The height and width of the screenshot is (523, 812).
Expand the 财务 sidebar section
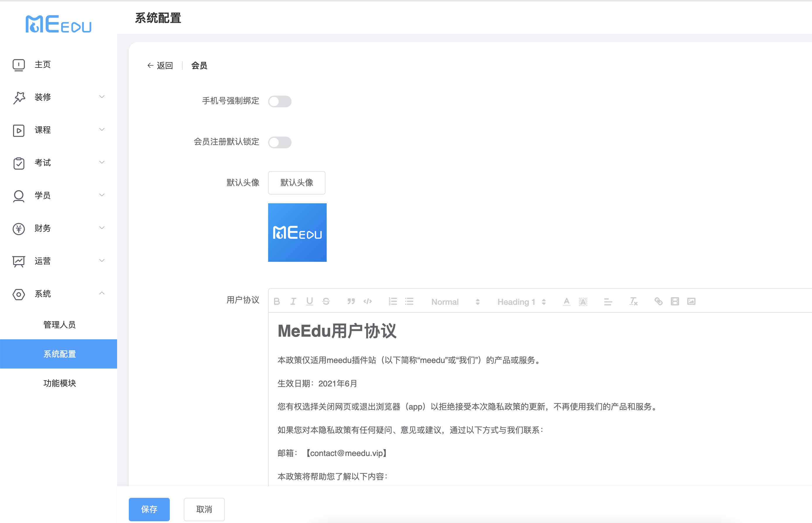click(x=42, y=228)
